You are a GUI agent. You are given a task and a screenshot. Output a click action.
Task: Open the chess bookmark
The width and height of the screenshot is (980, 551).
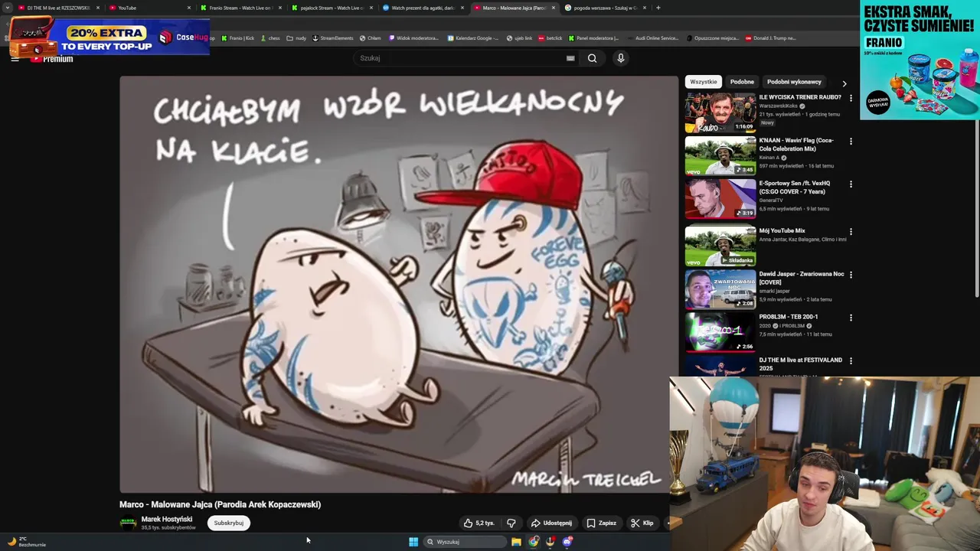click(270, 38)
